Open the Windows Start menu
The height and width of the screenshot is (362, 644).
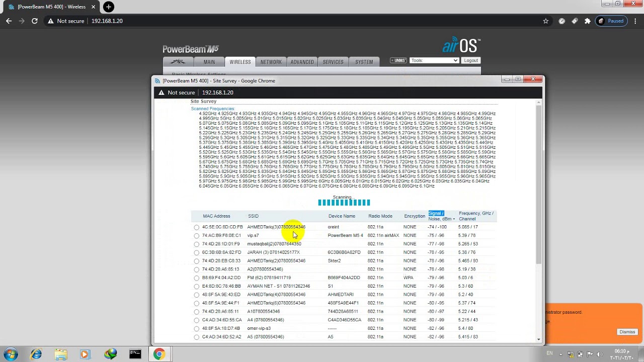point(11,354)
